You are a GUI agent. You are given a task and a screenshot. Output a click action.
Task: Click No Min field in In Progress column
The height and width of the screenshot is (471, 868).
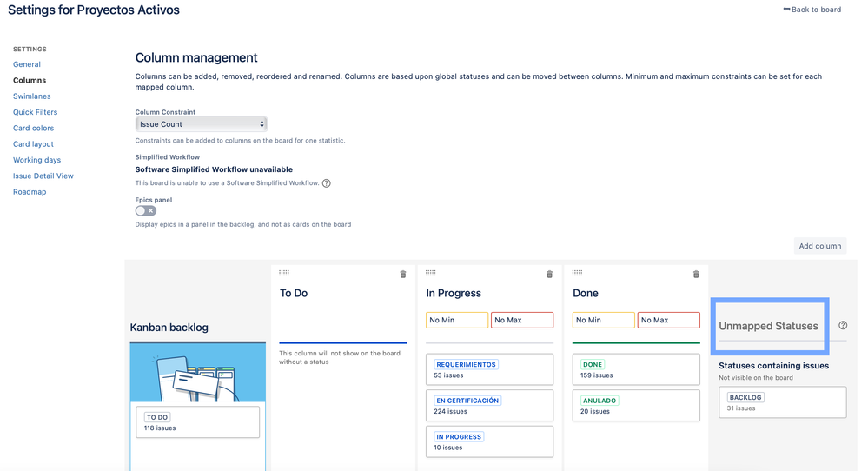pyautogui.click(x=457, y=320)
